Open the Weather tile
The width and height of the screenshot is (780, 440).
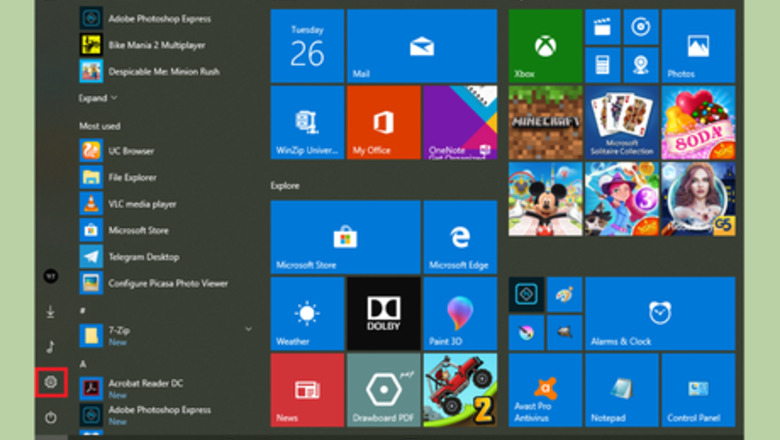tap(307, 314)
